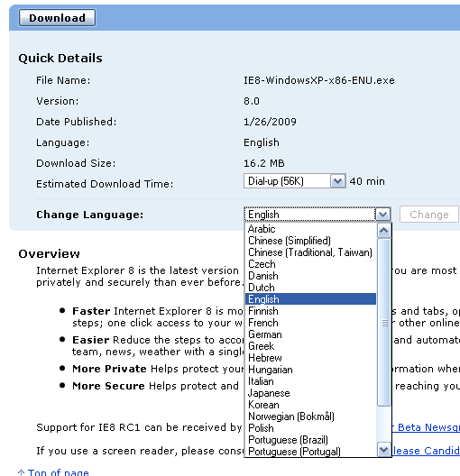
Task: Select Norwegian (Bokmål) option
Action: point(310,416)
